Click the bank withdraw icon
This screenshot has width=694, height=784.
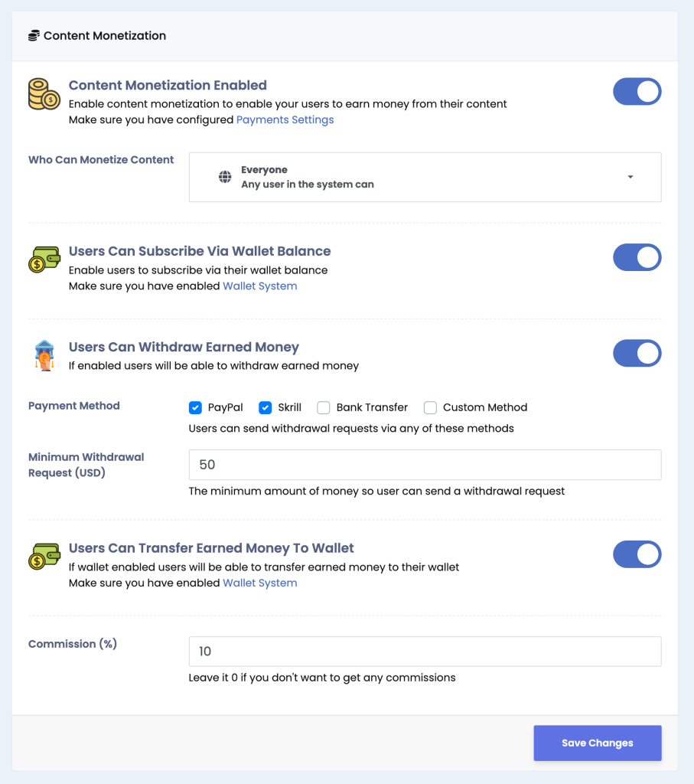[x=44, y=355]
